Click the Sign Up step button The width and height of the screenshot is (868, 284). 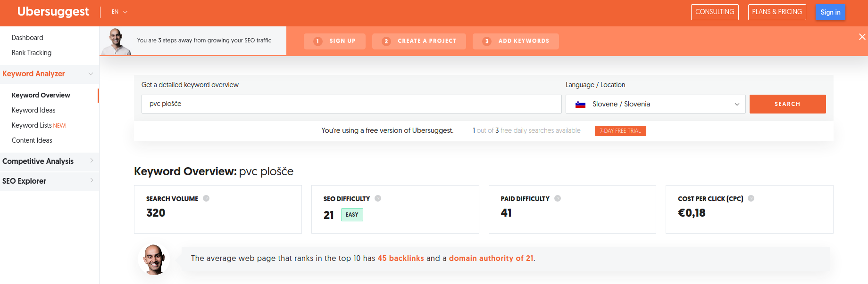(334, 41)
